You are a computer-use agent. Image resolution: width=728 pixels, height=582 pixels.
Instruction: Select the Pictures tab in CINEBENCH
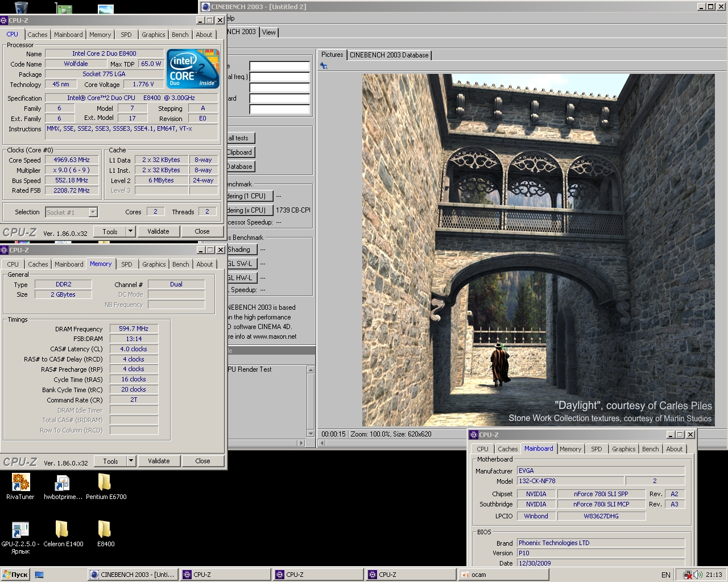[332, 55]
